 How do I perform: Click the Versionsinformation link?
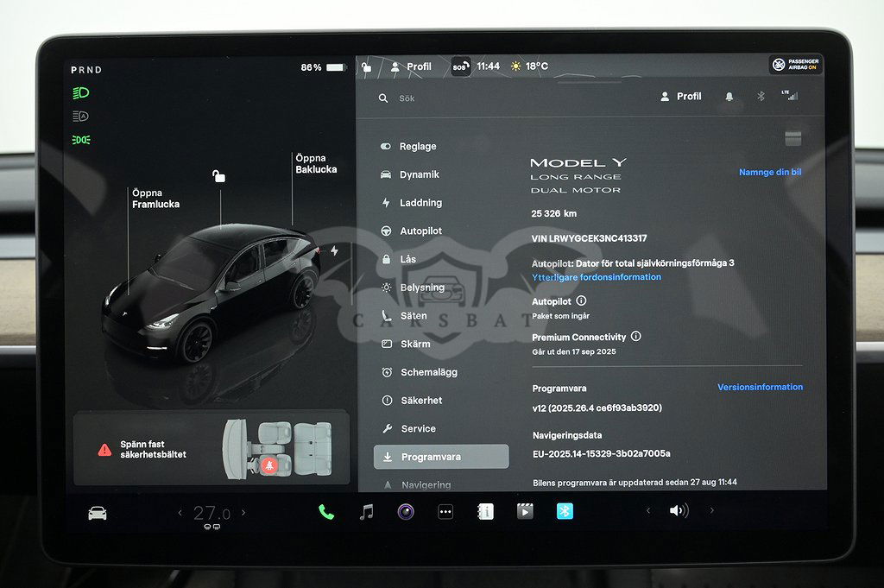(x=760, y=388)
